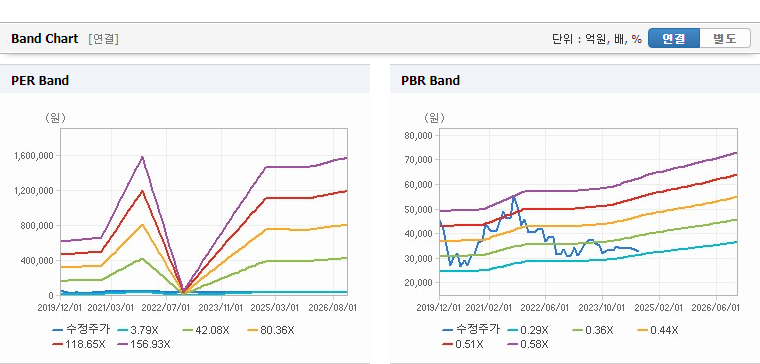Click the 40,000 y-axis label
Viewport: 760px width, 364px height.
(x=419, y=233)
